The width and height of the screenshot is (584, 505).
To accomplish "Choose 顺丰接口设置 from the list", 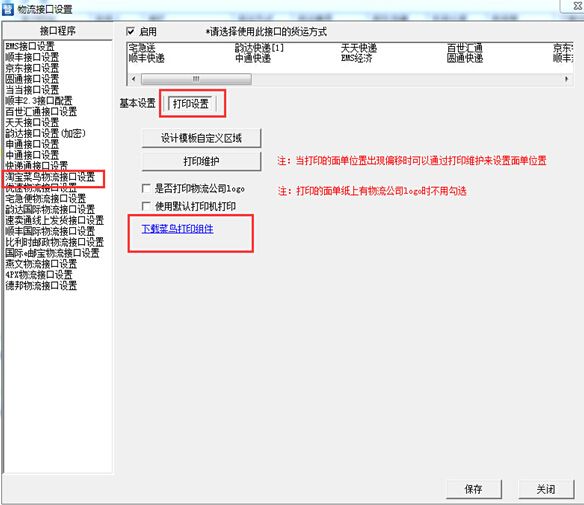I will pos(32,57).
